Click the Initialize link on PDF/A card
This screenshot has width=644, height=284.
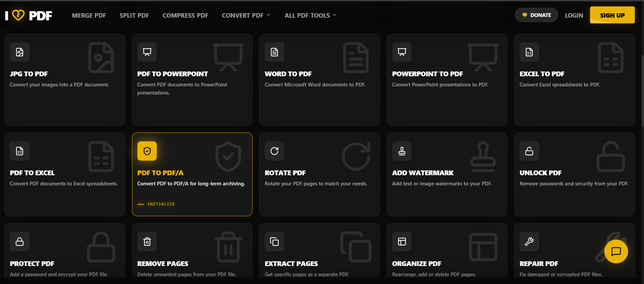coord(156,204)
